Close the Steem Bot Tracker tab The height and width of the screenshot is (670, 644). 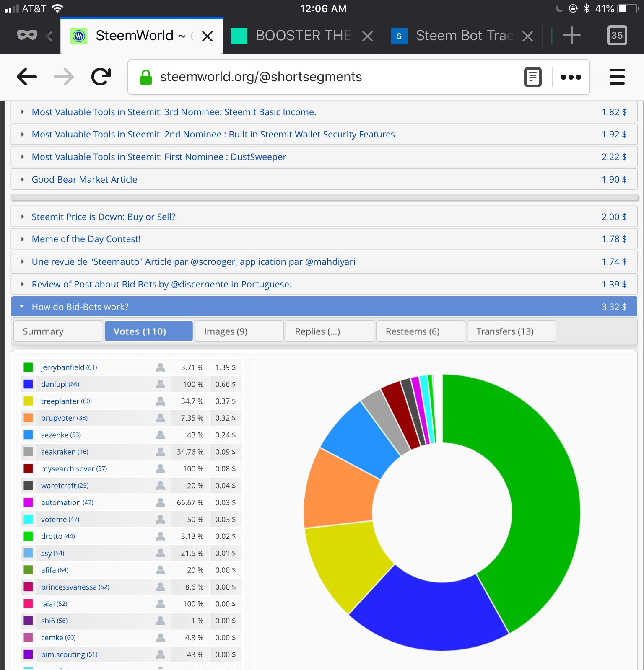tap(528, 36)
